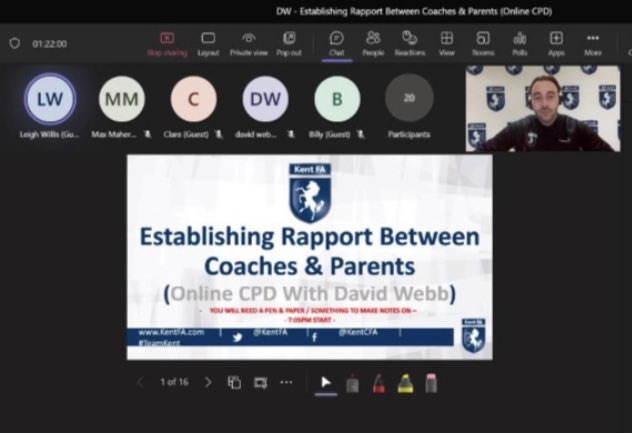Click the small Kent FA crest at slide bottom right

pos(474,336)
